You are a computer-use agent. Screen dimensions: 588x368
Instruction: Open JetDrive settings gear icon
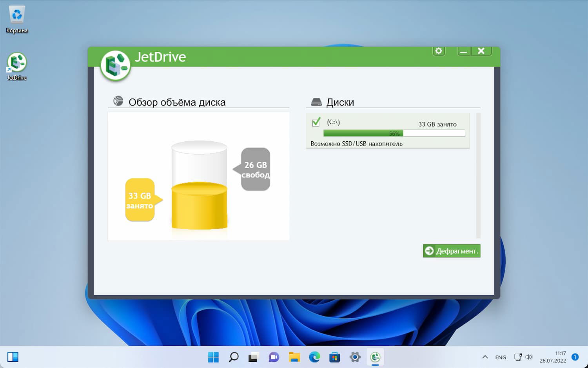[x=439, y=51]
